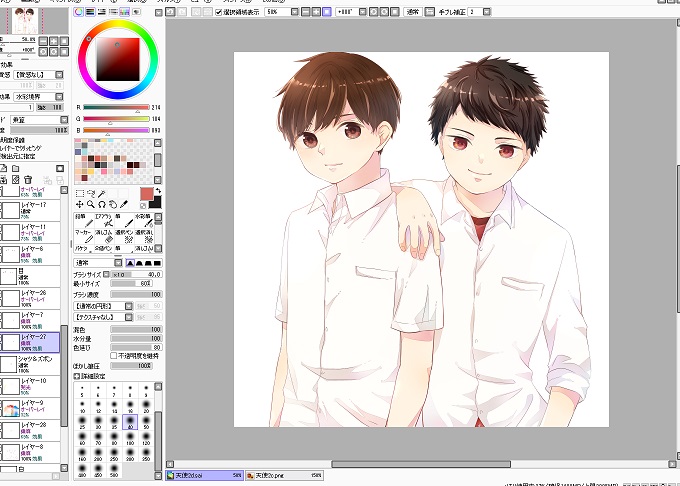
Task: Open the brush mode 通常 dropdown
Action: pos(118,263)
